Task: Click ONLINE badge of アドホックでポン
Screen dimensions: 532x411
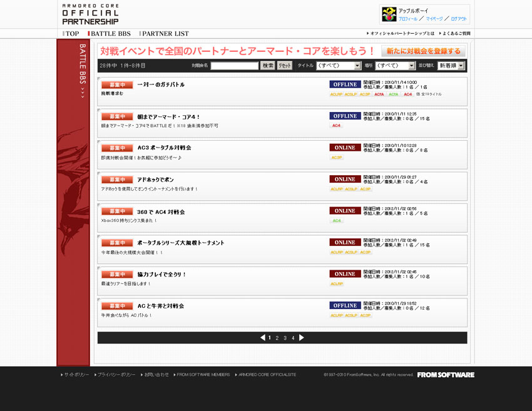Action: tap(345, 179)
